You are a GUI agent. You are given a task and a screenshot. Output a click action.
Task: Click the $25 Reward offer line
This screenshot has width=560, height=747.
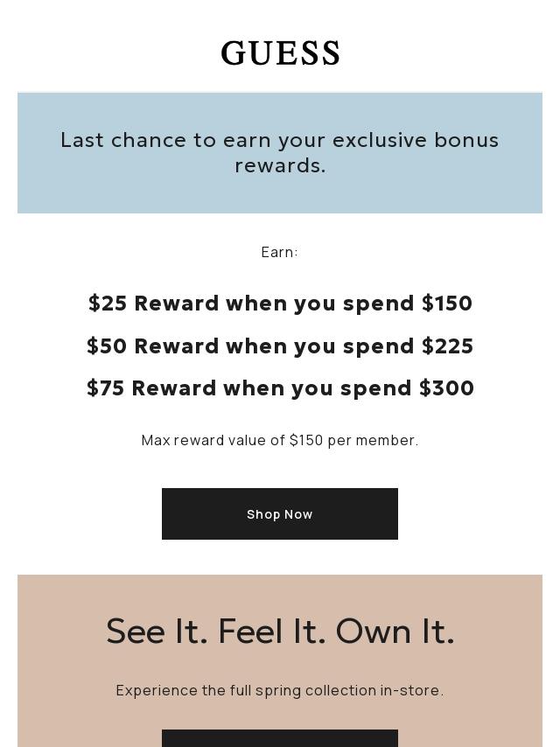coord(280,303)
